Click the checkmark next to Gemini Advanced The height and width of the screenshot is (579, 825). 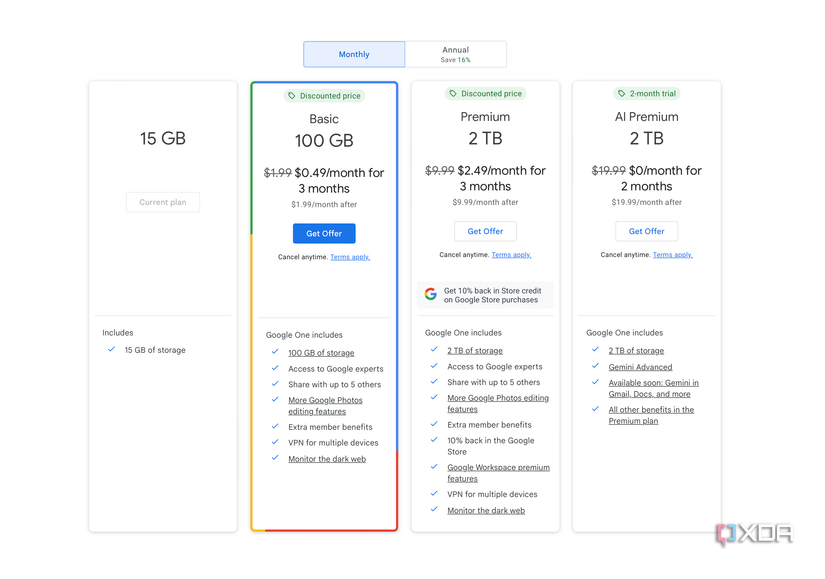pos(595,367)
